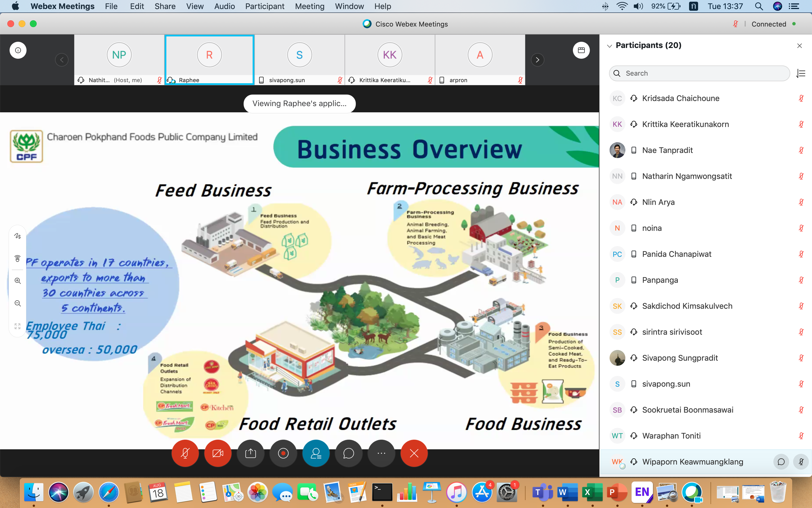Start recording with the record button
Viewport: 812px width, 508px height.
coord(283,453)
